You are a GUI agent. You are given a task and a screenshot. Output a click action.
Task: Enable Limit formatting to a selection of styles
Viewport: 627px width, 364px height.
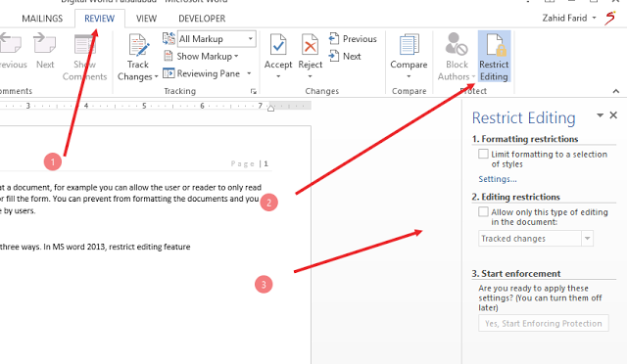click(x=483, y=154)
